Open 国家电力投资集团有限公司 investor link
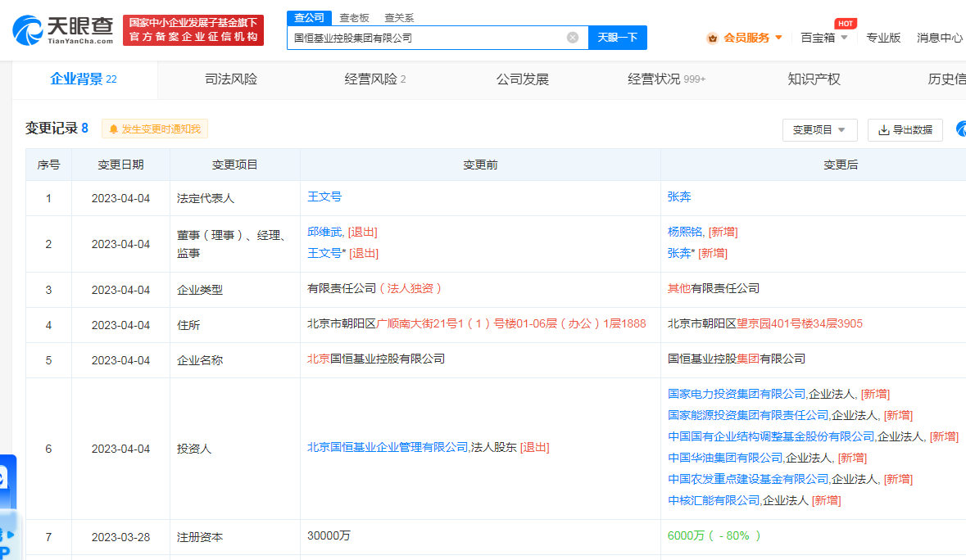 737,394
